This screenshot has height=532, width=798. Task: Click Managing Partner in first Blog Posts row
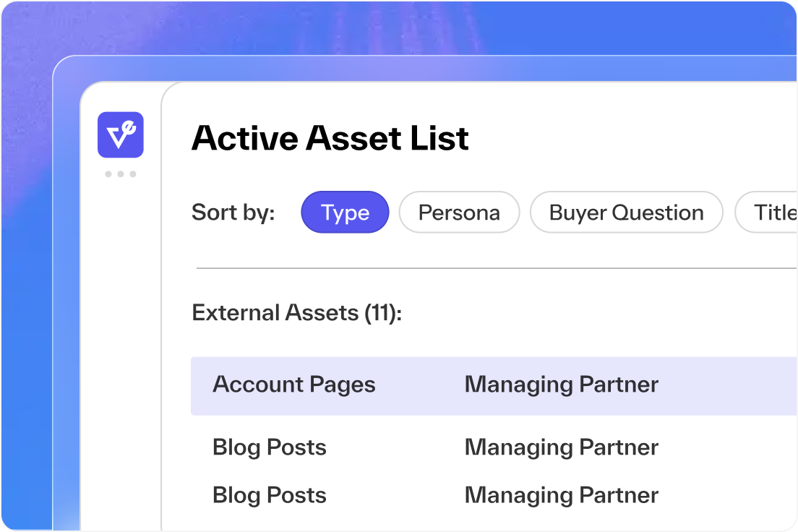(x=561, y=447)
